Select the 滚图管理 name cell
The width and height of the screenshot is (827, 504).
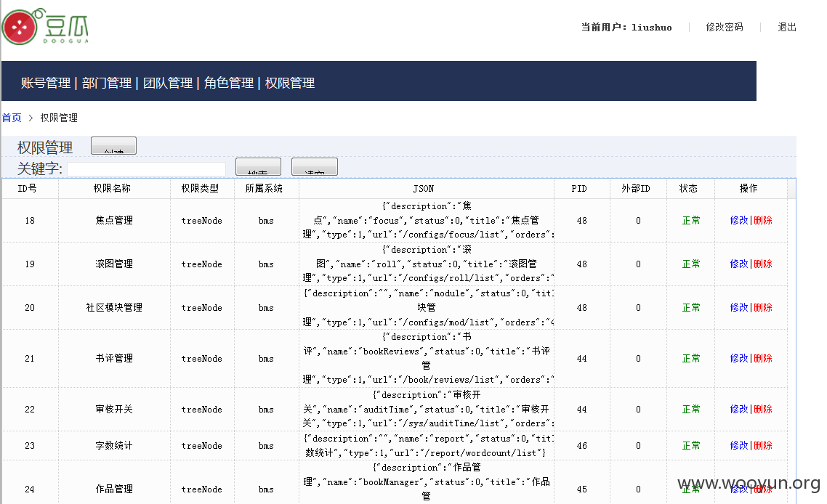(114, 264)
